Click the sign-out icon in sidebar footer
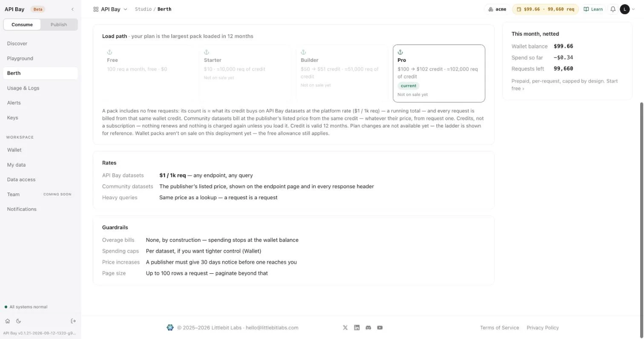 click(73, 321)
